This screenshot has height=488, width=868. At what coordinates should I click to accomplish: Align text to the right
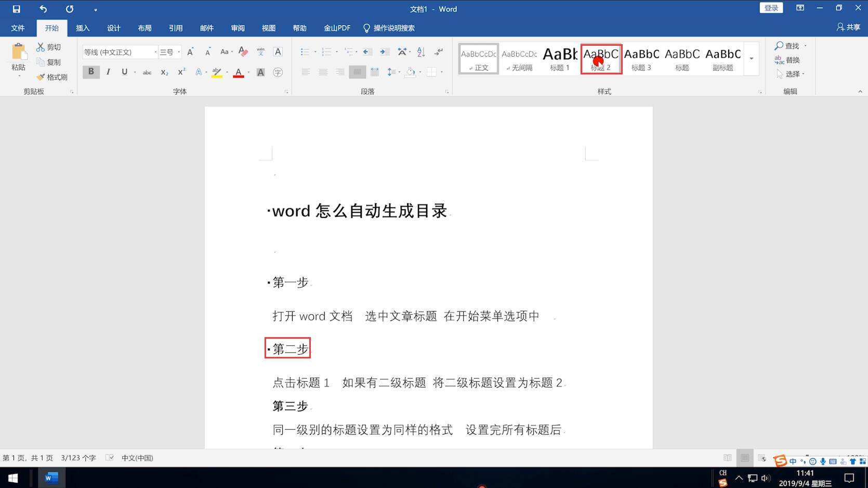[x=340, y=72]
